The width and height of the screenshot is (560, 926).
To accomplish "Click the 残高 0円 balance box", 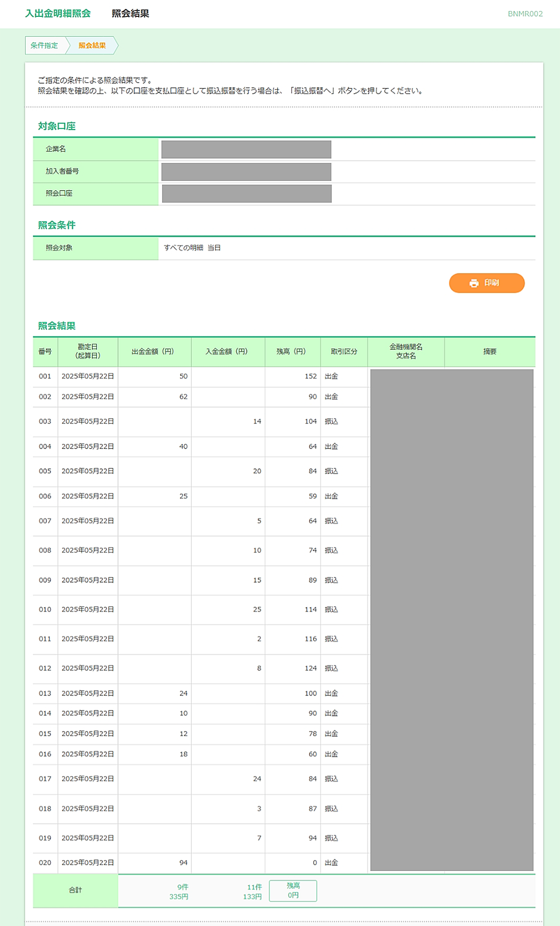I will point(293,891).
